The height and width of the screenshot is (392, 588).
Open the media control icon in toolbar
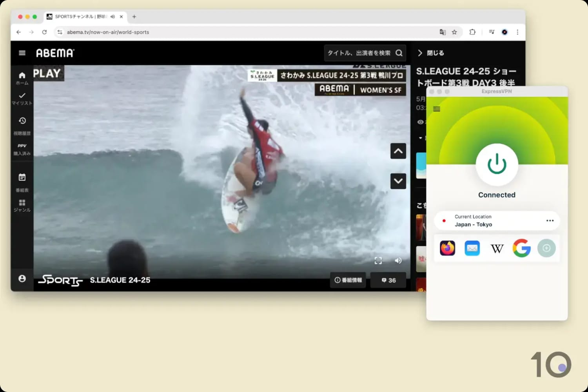492,32
